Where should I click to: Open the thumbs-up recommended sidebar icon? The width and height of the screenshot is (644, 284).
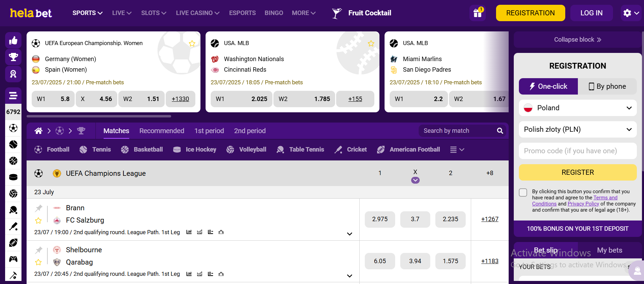tap(13, 40)
